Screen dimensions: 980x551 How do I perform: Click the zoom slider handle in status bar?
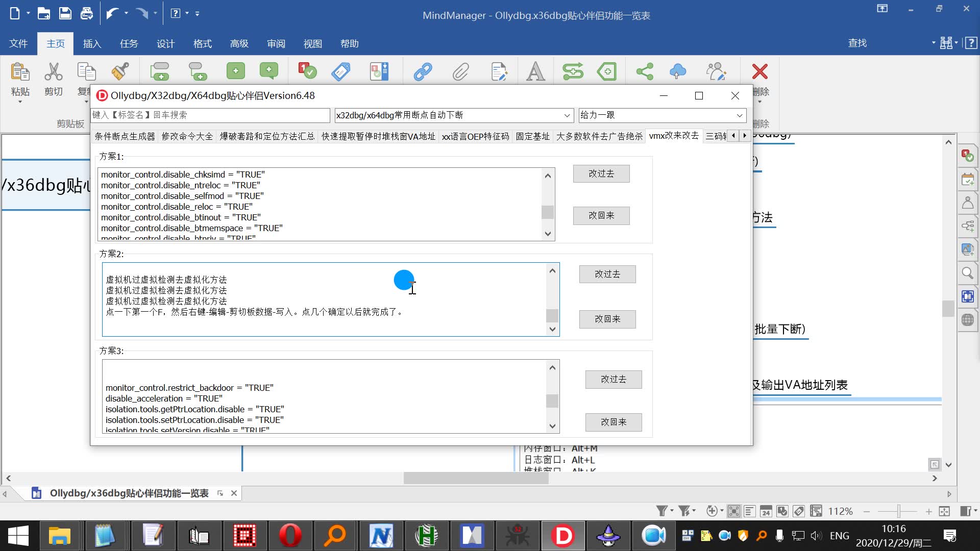(900, 511)
